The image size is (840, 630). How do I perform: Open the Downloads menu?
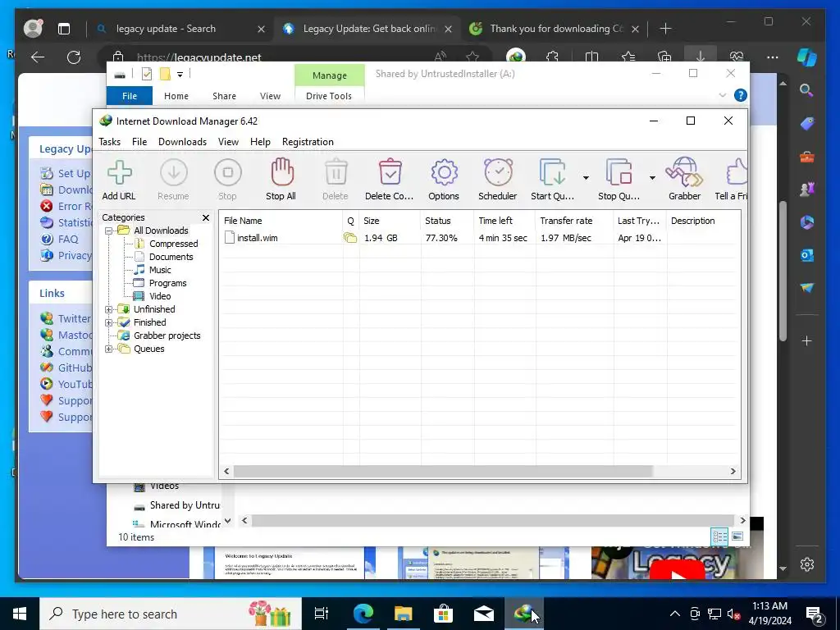point(182,142)
